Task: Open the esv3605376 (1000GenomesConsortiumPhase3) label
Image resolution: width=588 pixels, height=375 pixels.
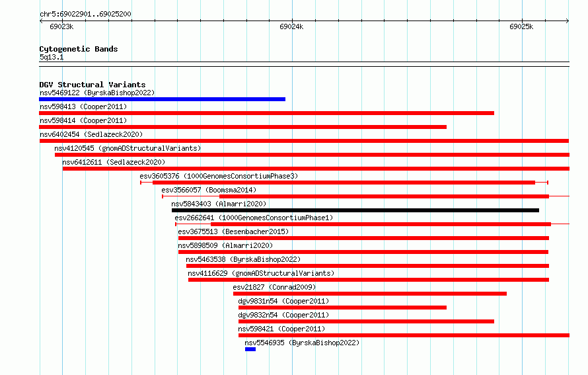Action: 219,176
